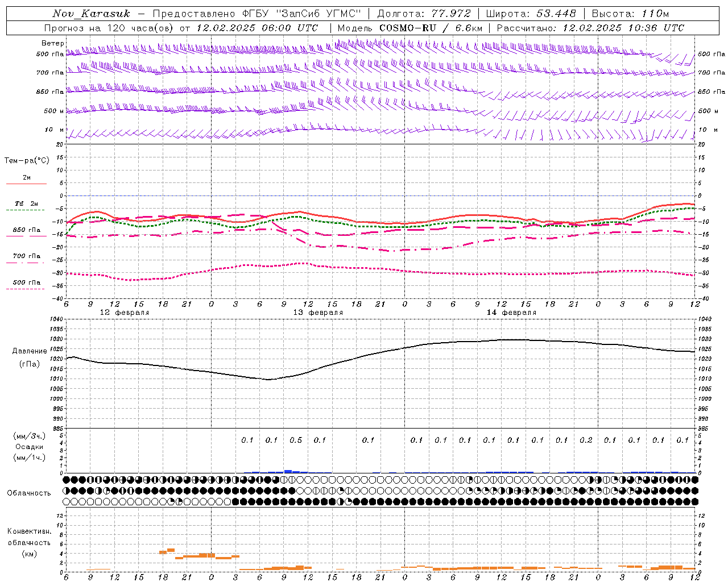Click the '14 февраля' date label
728x582 pixels.
point(511,313)
